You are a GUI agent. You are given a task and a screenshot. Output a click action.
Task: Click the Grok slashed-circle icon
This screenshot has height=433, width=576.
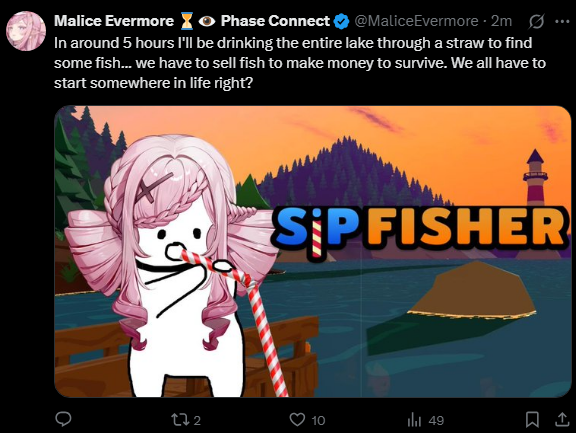click(536, 22)
